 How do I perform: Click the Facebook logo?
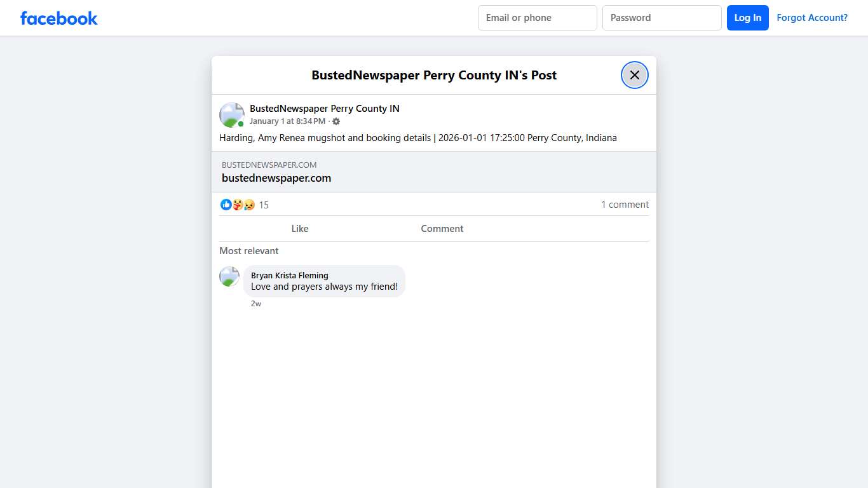tap(58, 18)
